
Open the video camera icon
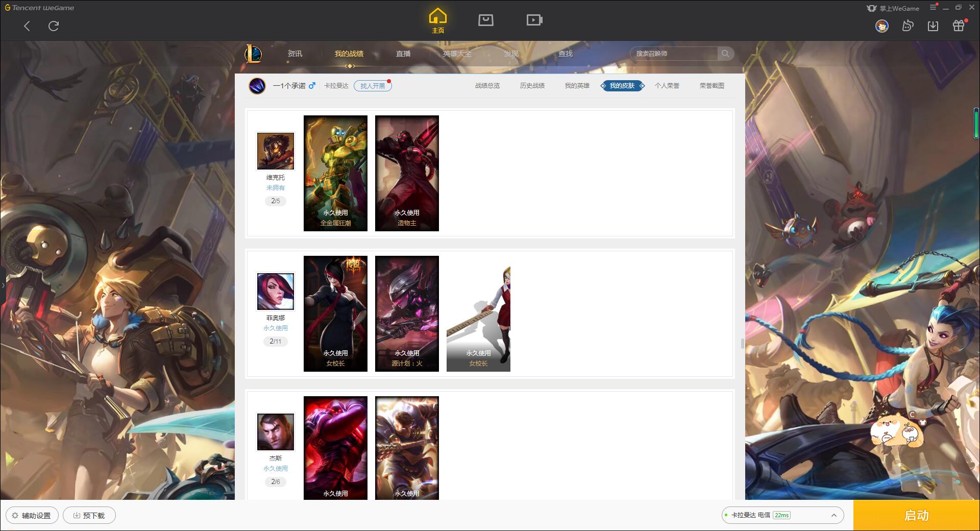(x=534, y=20)
